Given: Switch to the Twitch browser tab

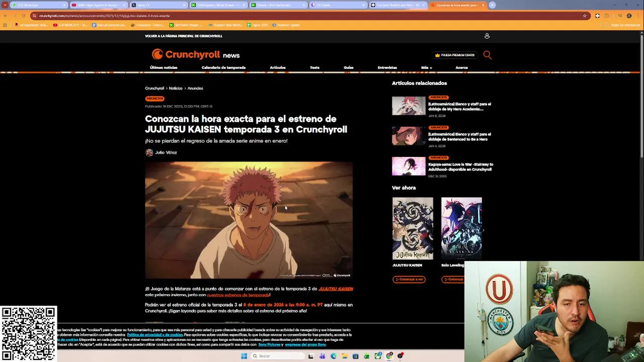Looking at the screenshot, I should [338, 5].
